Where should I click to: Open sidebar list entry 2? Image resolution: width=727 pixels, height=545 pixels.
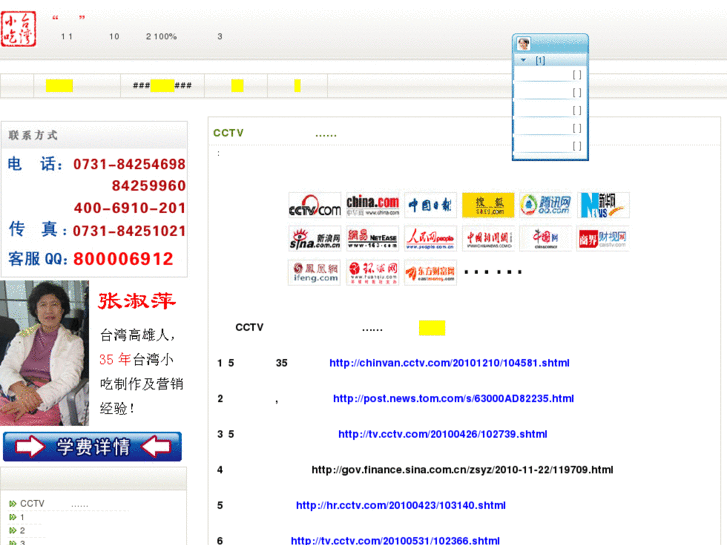(22, 531)
